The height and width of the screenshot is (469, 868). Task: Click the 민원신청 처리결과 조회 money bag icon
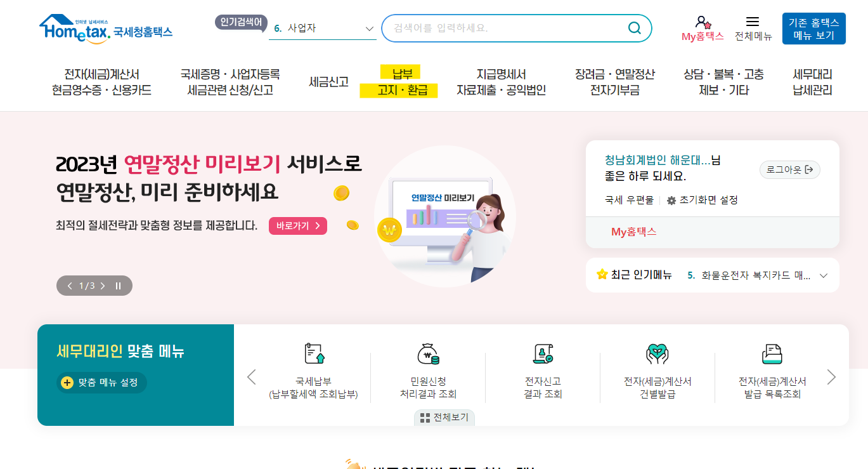click(428, 353)
